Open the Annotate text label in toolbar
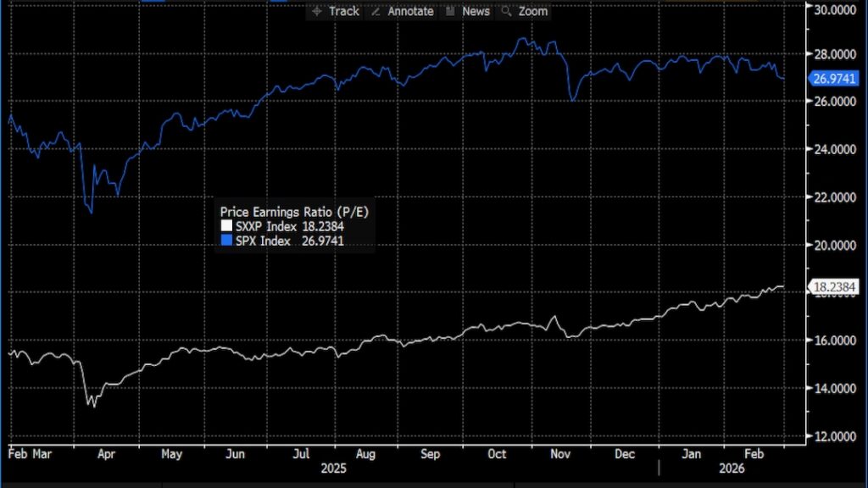 pos(410,11)
